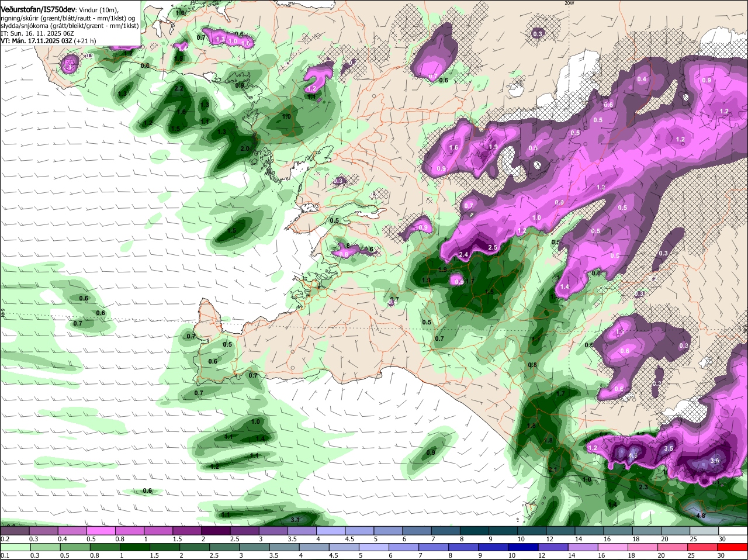
Task: Click the 2.5 snowfall value beside 2.4
Action: click(x=493, y=248)
